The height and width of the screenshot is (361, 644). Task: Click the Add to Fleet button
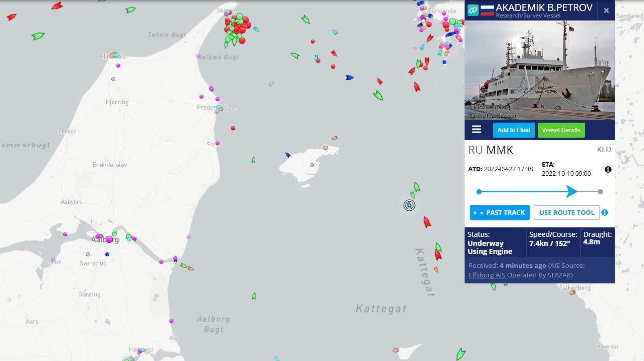pos(514,130)
